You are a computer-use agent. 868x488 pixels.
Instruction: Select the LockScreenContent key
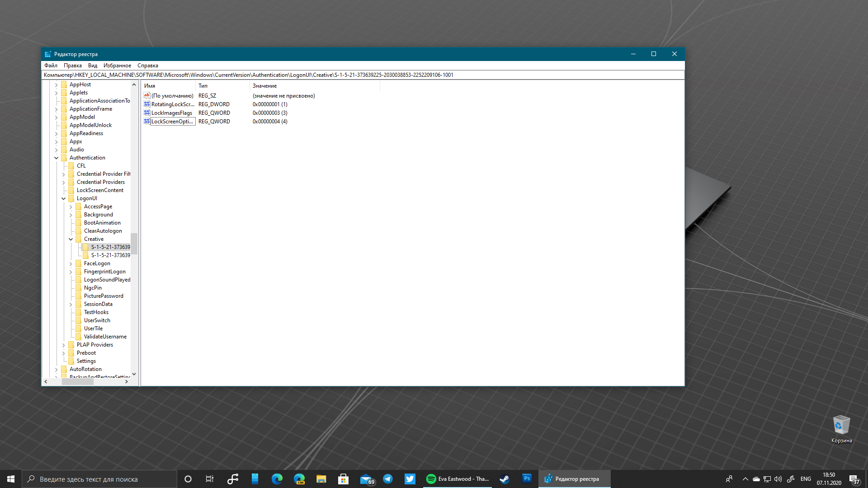click(100, 190)
